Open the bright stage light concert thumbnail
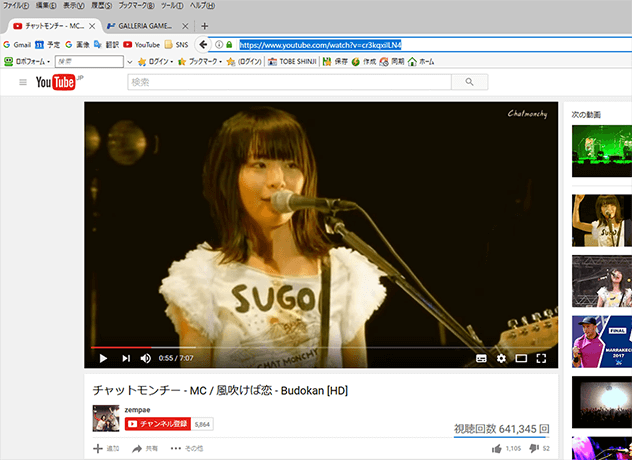 click(x=602, y=402)
